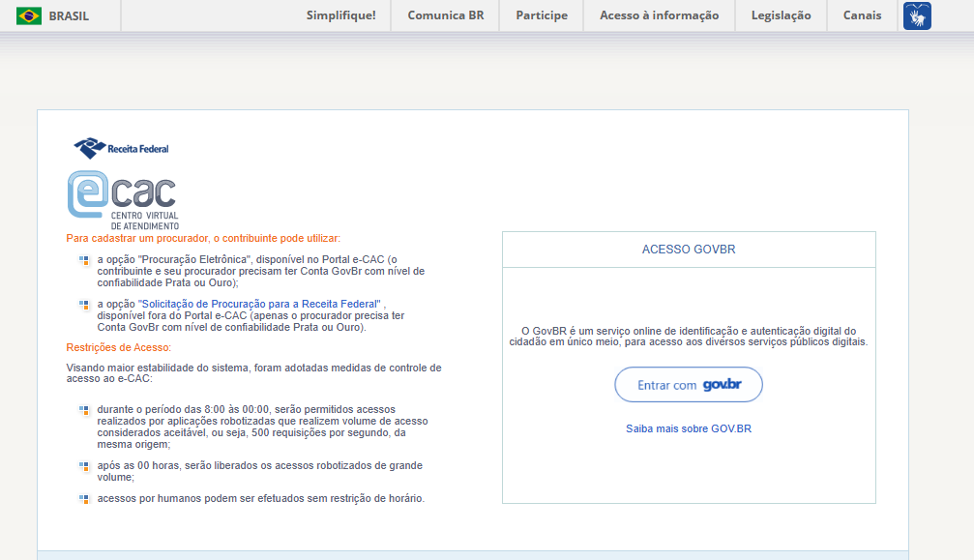
Task: Open Saiba mais sobre GOV.BR link
Action: (689, 428)
